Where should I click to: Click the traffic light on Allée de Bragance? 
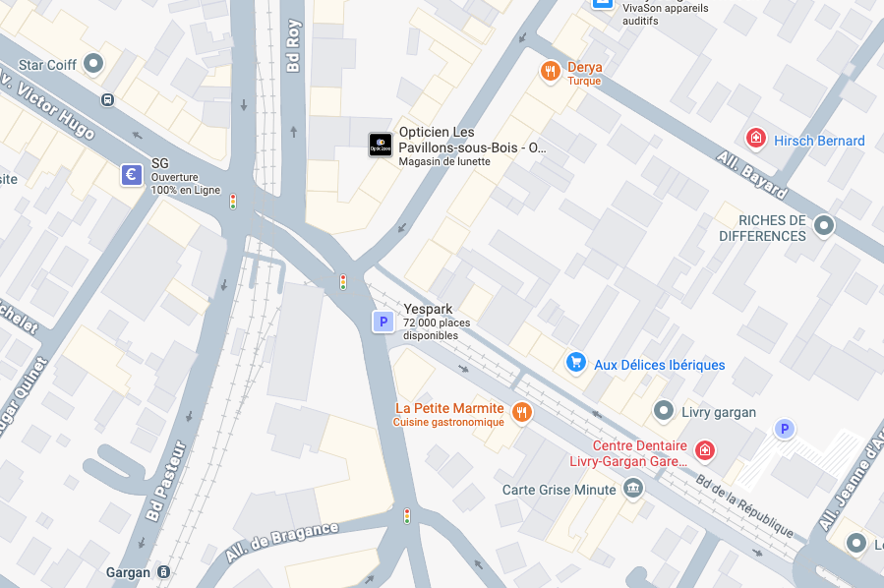(407, 516)
